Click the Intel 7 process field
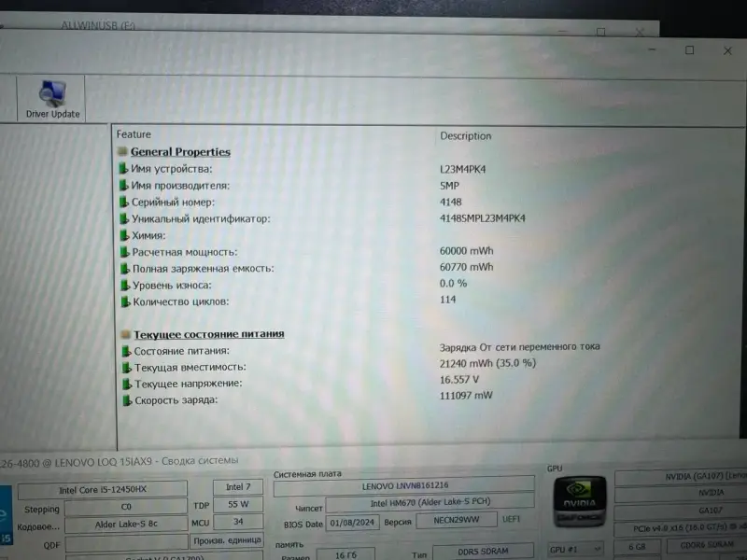747x560 pixels. tap(238, 487)
